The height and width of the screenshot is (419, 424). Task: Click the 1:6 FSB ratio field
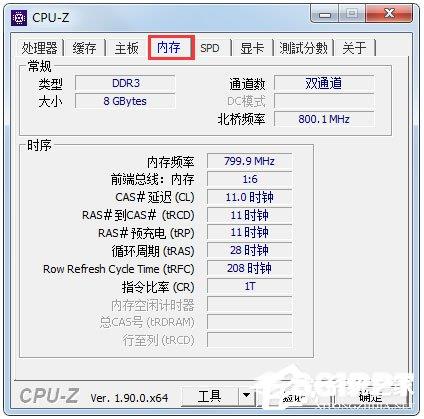coord(249,179)
